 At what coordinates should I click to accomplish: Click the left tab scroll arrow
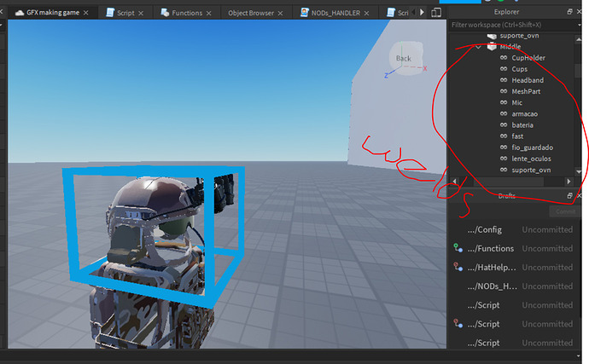[413, 13]
